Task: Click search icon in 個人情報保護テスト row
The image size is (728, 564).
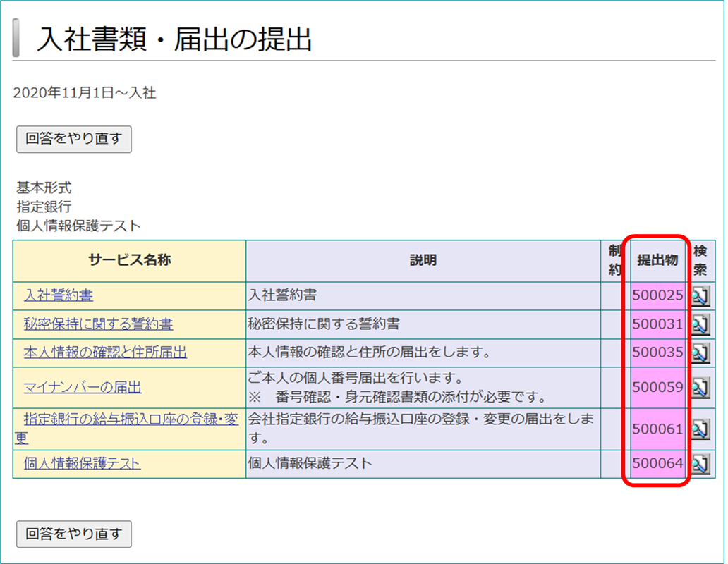Action: [700, 464]
